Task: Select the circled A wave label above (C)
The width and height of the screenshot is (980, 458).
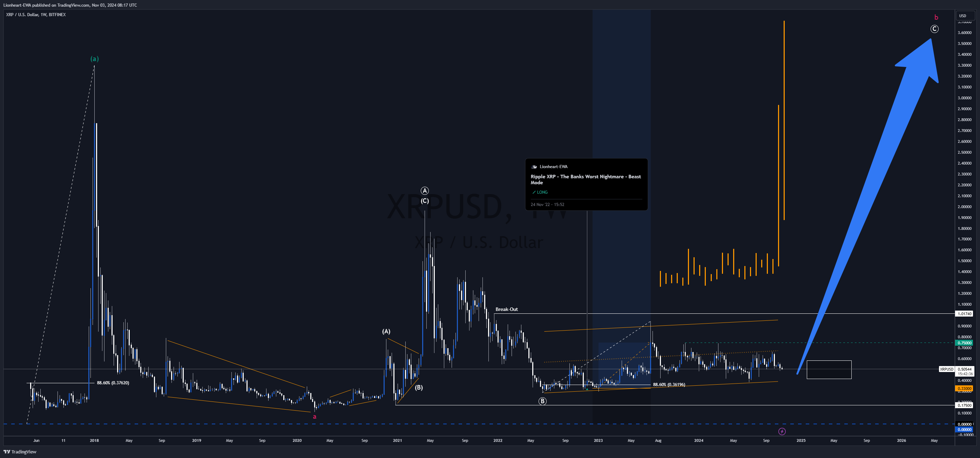Action: coord(425,191)
